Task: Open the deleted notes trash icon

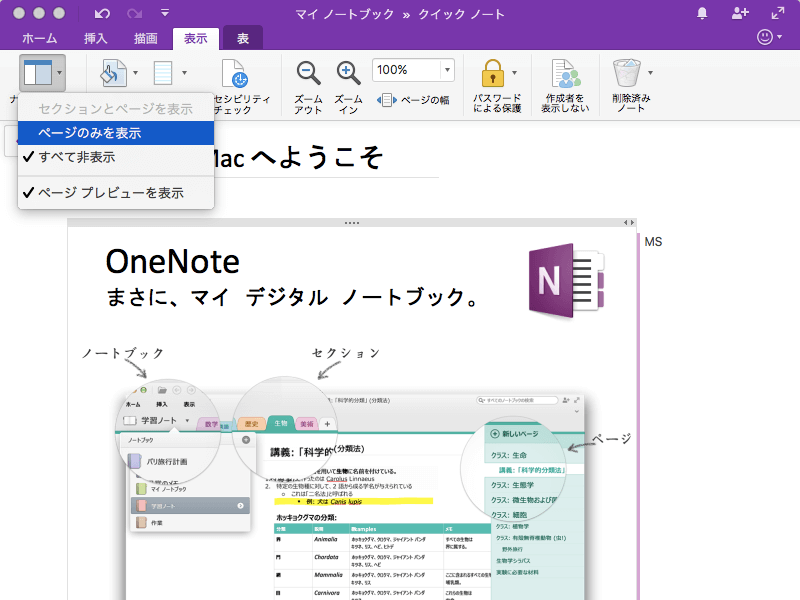Action: click(x=627, y=73)
